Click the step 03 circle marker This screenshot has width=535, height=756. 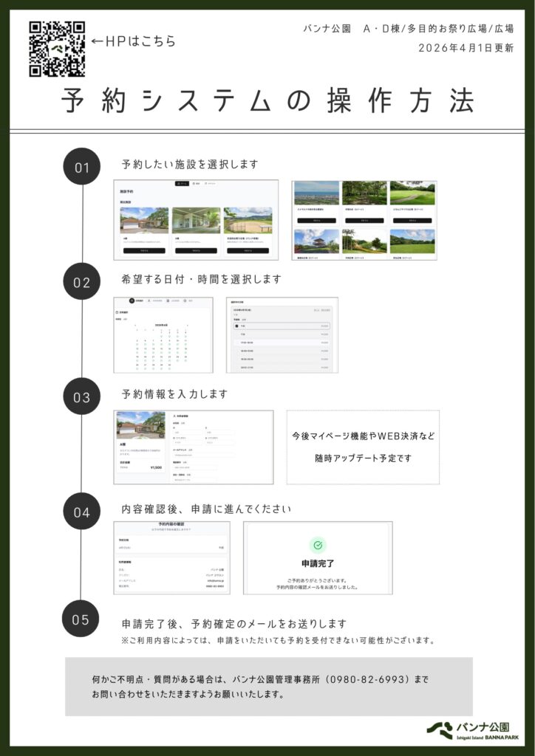point(81,396)
